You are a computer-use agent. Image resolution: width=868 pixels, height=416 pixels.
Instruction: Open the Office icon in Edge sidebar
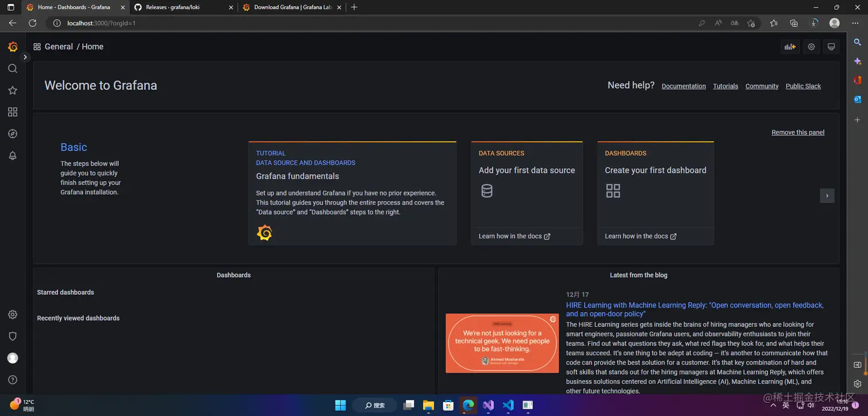coord(858,80)
